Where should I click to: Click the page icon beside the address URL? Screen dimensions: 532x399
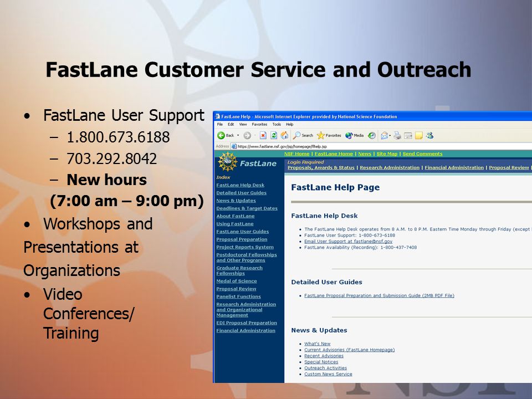coord(234,146)
